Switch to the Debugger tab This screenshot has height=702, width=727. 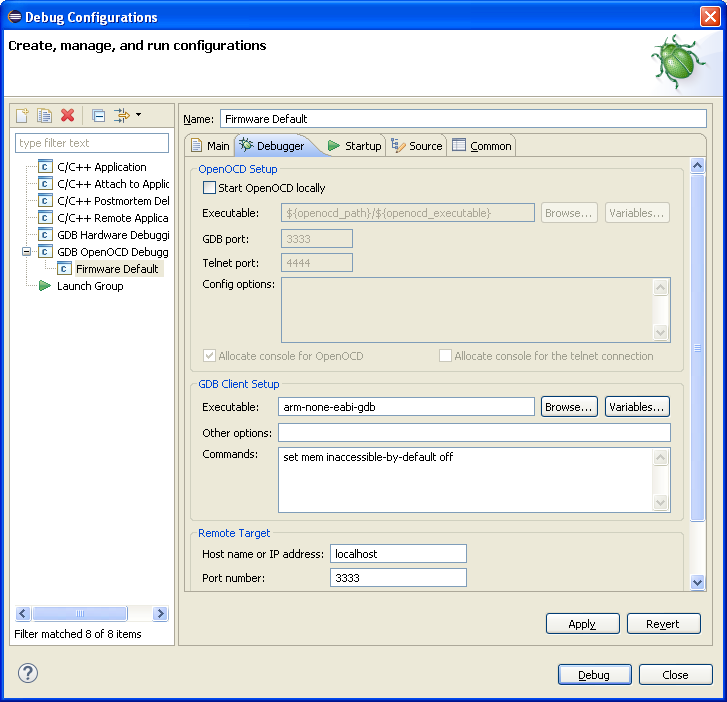[274, 146]
